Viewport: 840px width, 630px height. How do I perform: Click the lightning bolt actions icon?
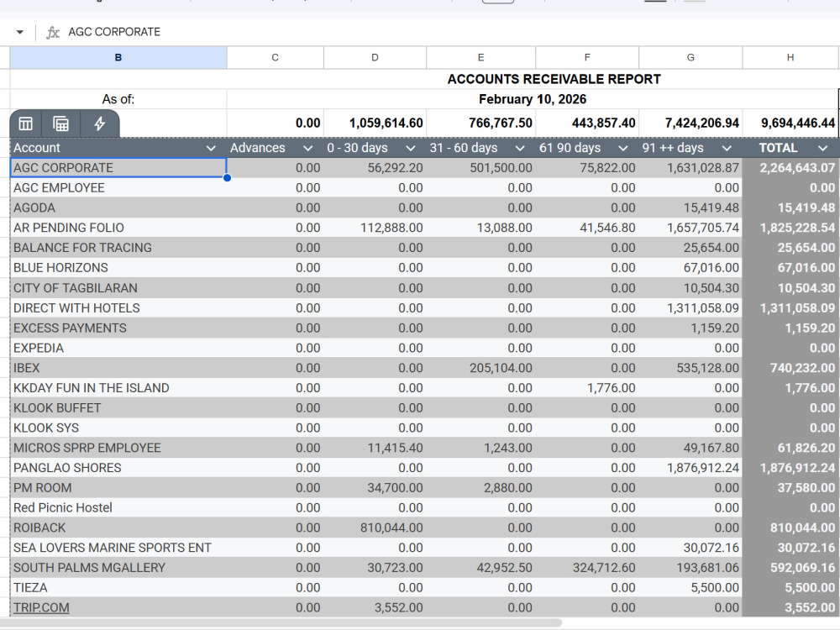click(x=100, y=123)
